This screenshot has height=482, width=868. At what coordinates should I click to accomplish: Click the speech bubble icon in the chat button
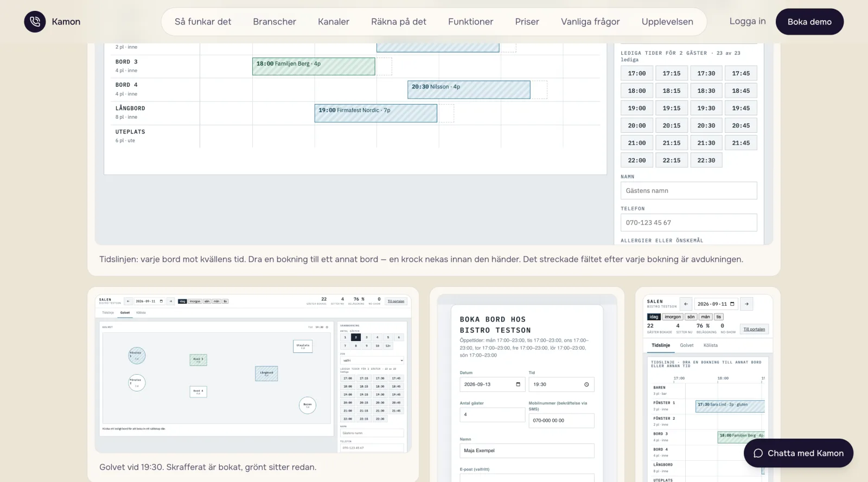tap(758, 453)
